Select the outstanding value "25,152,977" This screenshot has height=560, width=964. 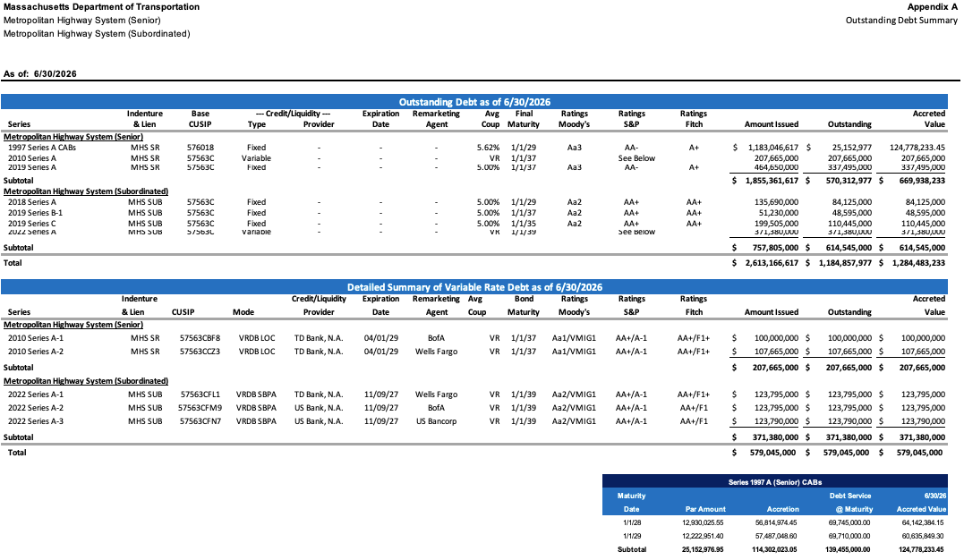coord(851,148)
